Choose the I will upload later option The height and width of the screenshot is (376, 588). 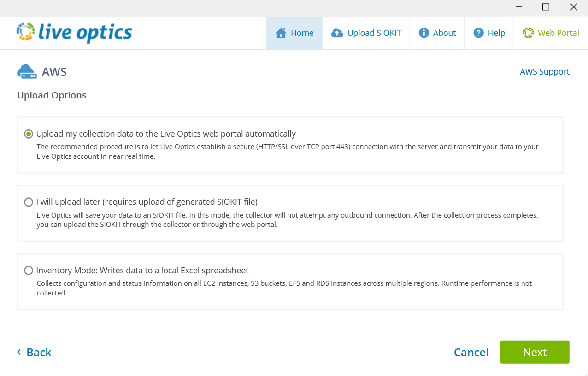tap(28, 202)
